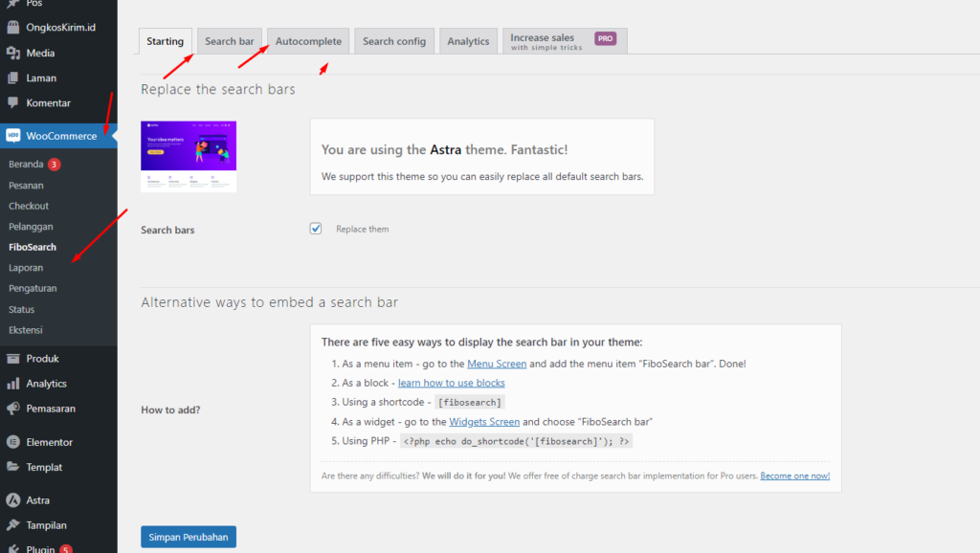
Task: Open Komentar using its speech bubble icon
Action: [13, 103]
